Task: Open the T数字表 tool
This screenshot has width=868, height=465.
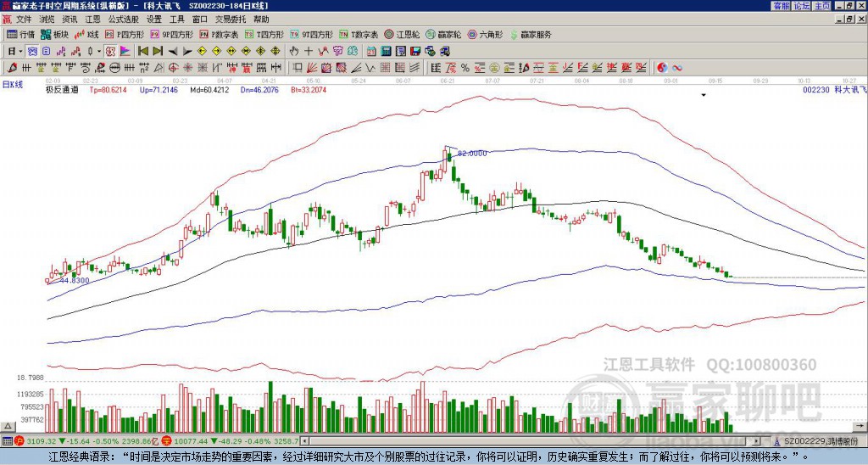Action: click(x=359, y=34)
